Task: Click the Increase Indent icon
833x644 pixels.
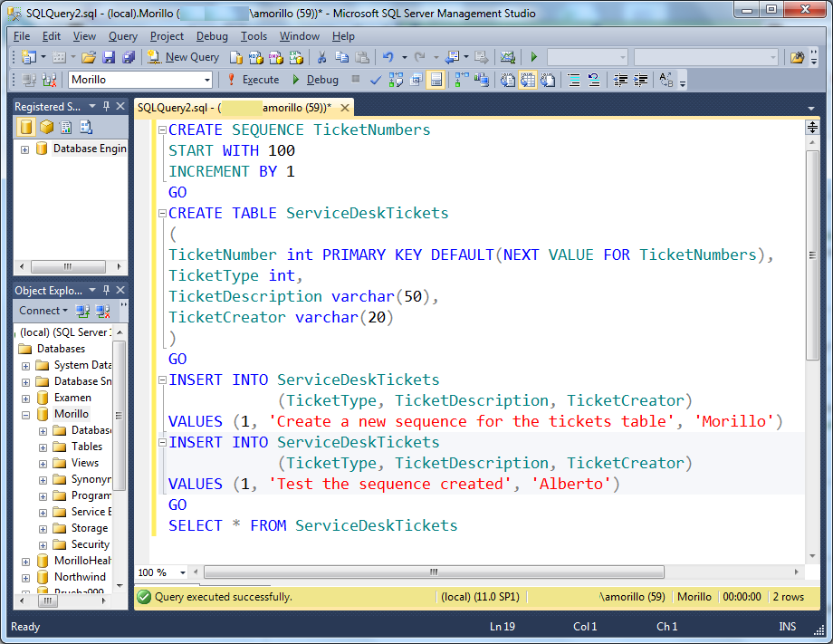Action: (x=641, y=81)
